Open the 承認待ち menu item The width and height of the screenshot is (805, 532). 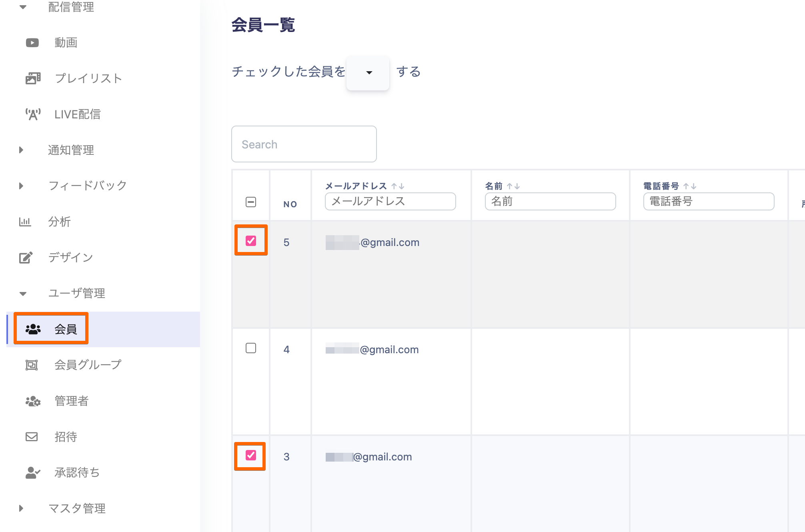click(x=77, y=472)
